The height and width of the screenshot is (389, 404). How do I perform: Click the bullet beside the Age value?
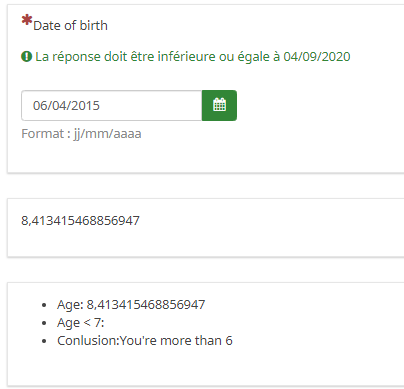click(x=44, y=305)
